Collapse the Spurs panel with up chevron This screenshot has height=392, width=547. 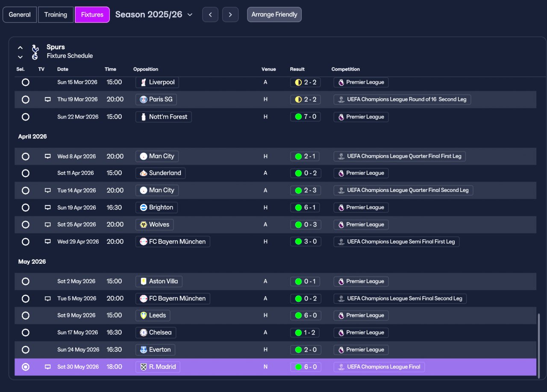click(20, 48)
